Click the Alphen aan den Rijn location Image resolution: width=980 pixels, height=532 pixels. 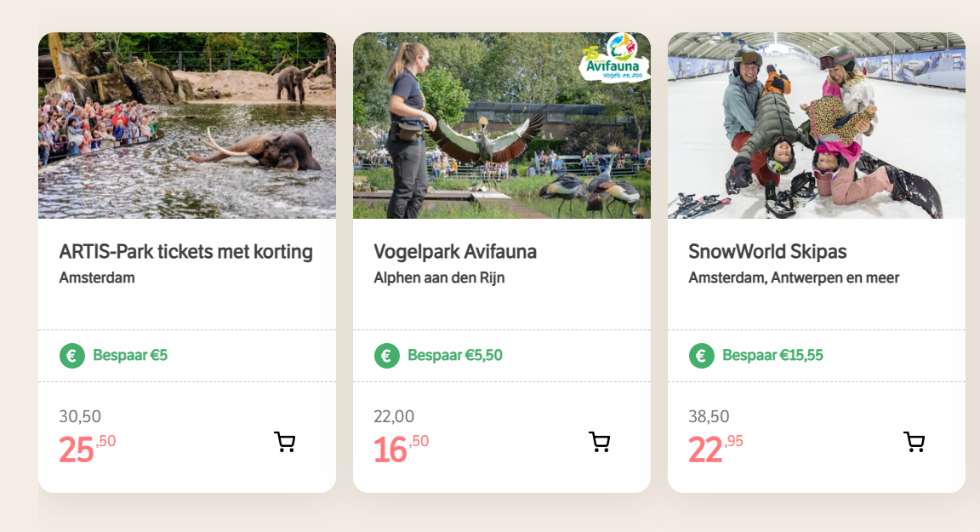439,277
